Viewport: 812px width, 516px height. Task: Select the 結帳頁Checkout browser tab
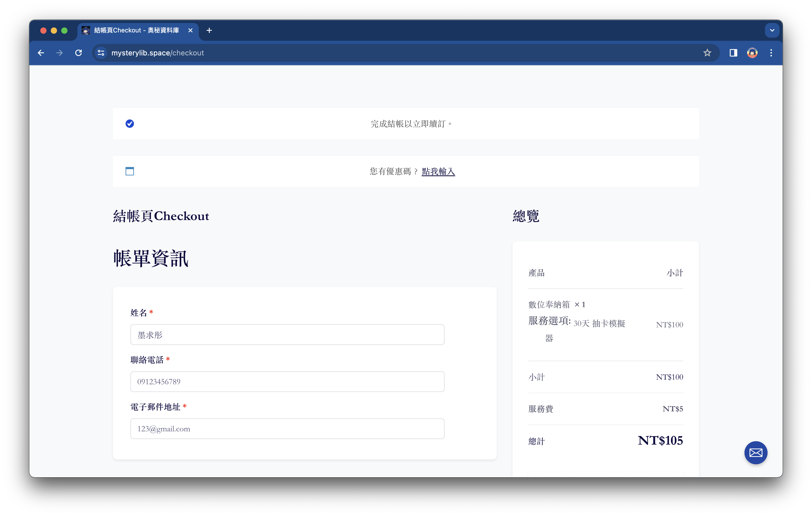[136, 30]
